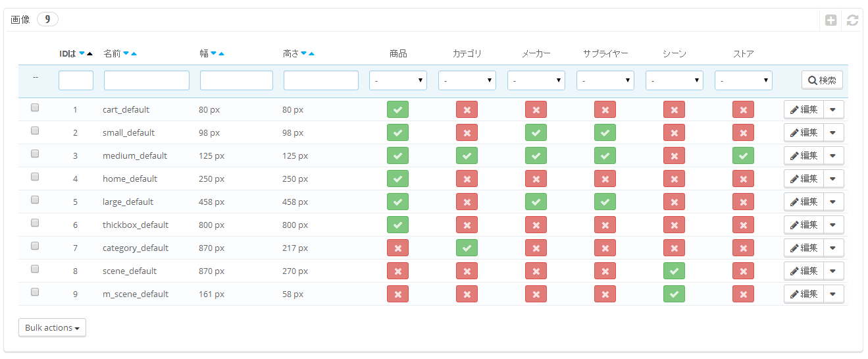Click 編集 button for category_default
The height and width of the screenshot is (359, 868).
point(804,248)
